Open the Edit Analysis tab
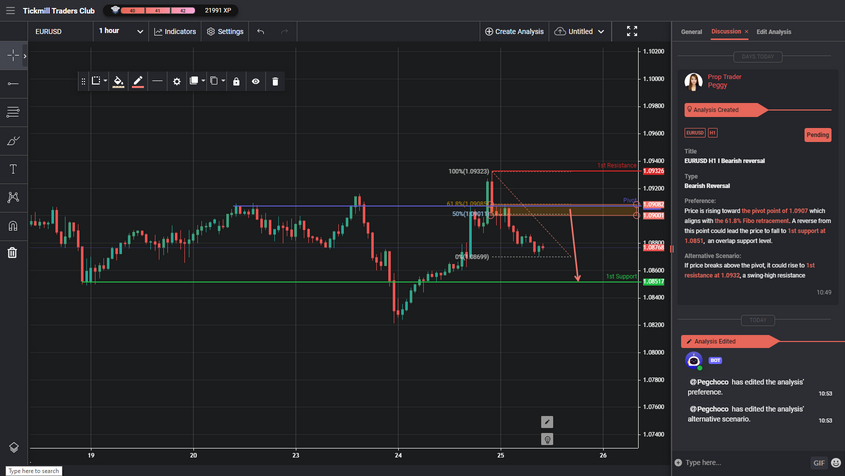The image size is (845, 476). tap(774, 32)
